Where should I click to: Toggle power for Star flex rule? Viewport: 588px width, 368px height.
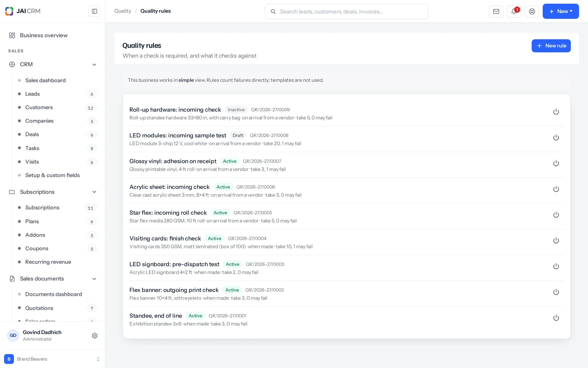coord(556,215)
